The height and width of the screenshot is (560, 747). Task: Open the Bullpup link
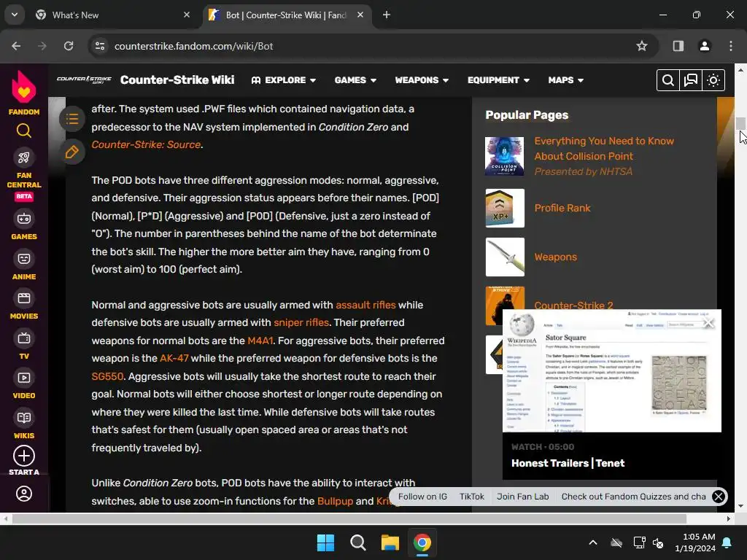335,501
